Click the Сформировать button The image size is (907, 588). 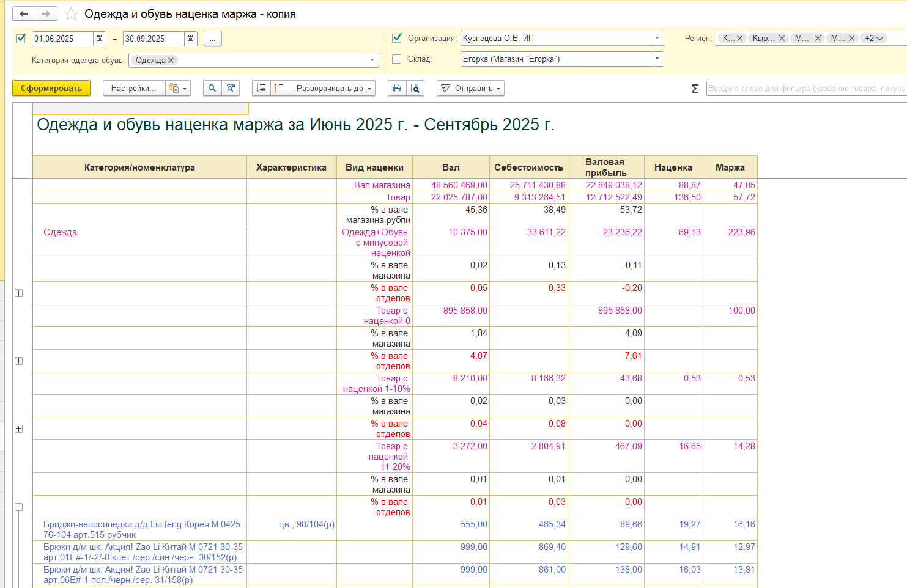51,88
